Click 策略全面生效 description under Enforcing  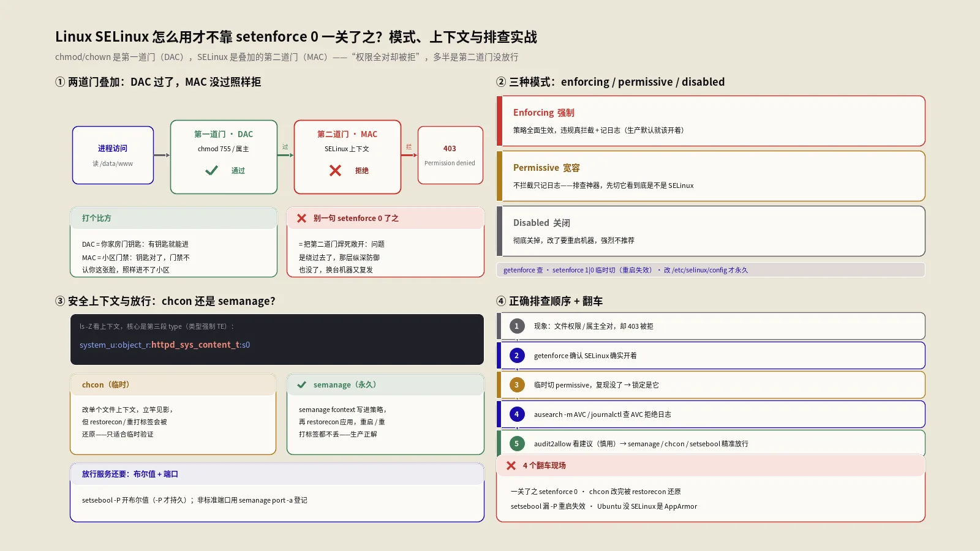click(598, 130)
